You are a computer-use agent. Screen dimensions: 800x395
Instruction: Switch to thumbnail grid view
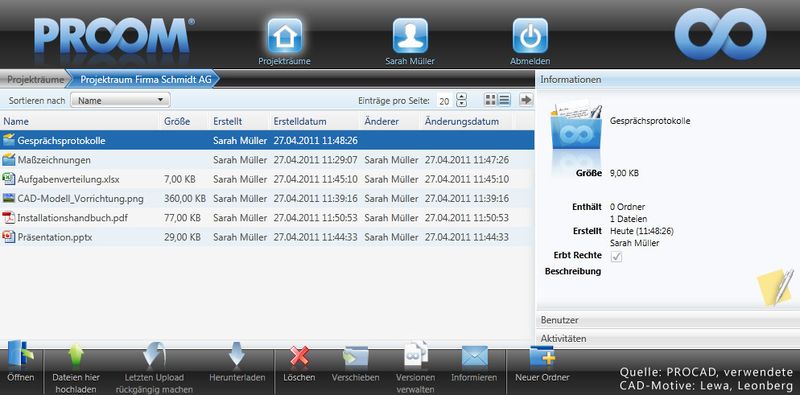point(490,100)
